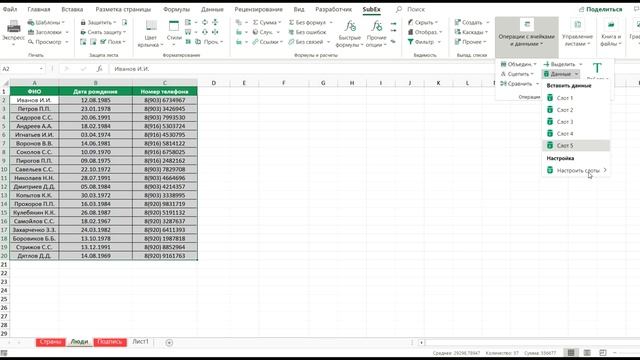Viewport: 640px width, 360px height.
Task: Switch to the Разработчик ribbon tab
Action: point(333,9)
